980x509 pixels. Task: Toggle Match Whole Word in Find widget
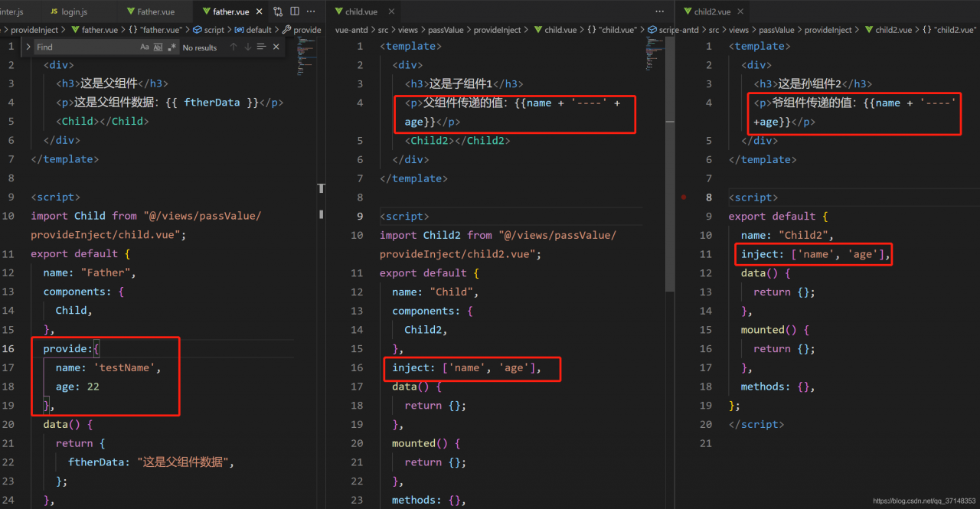[x=158, y=47]
